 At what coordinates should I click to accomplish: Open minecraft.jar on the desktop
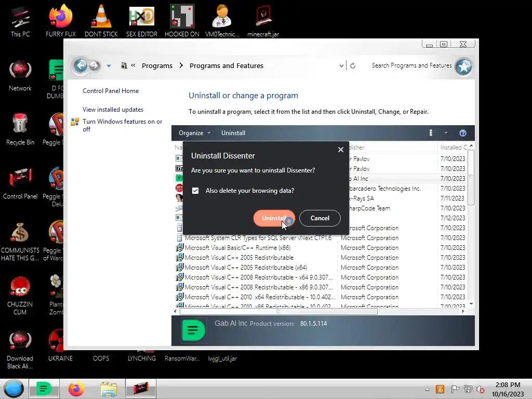pyautogui.click(x=263, y=21)
